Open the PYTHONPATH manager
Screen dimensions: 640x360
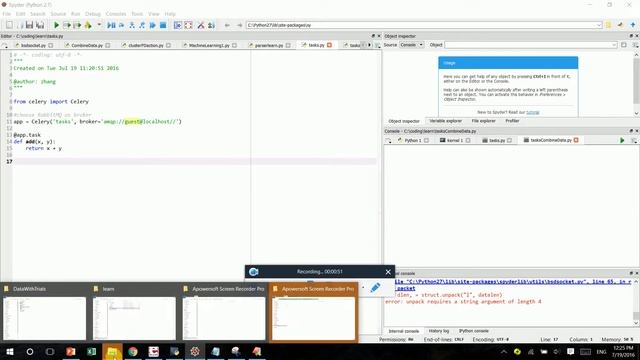(211, 25)
